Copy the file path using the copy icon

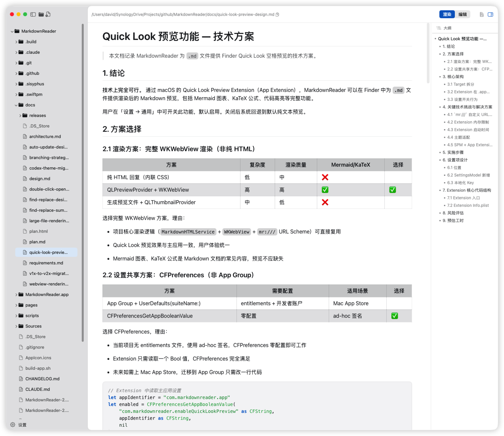click(277, 14)
